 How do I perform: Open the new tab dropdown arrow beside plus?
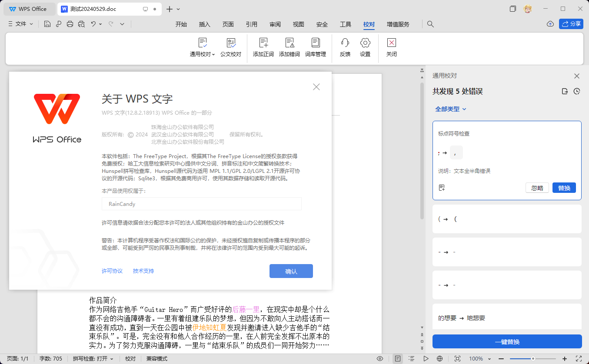click(x=178, y=9)
